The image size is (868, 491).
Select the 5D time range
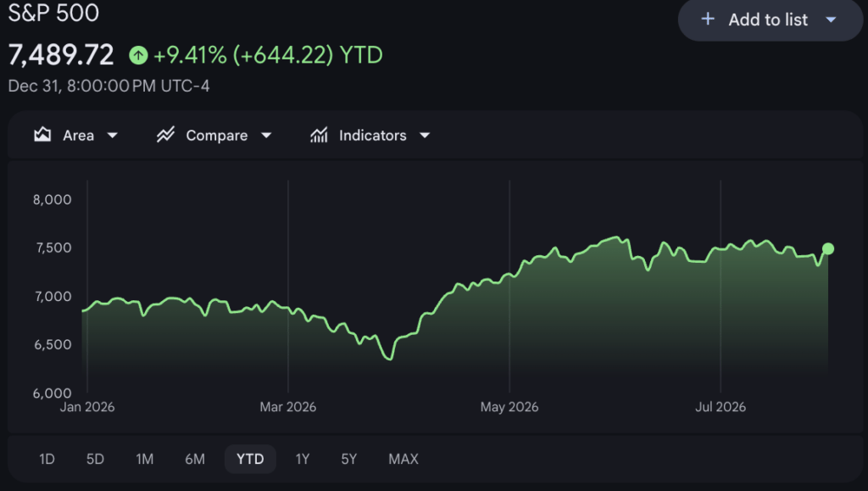[95, 459]
